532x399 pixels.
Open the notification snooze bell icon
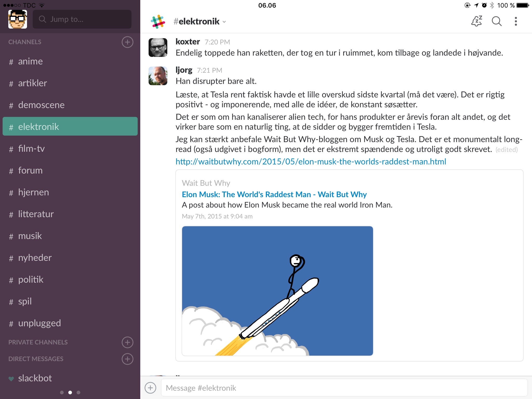pyautogui.click(x=477, y=21)
